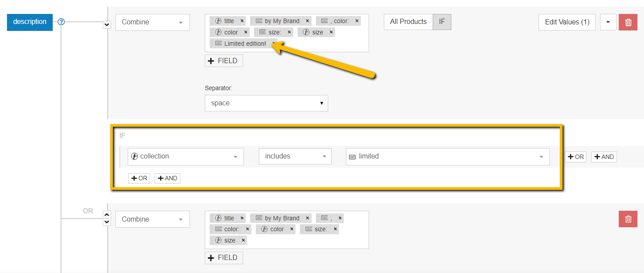This screenshot has width=644, height=273.
Task: Click the 'limited' value input box
Action: pos(447,156)
